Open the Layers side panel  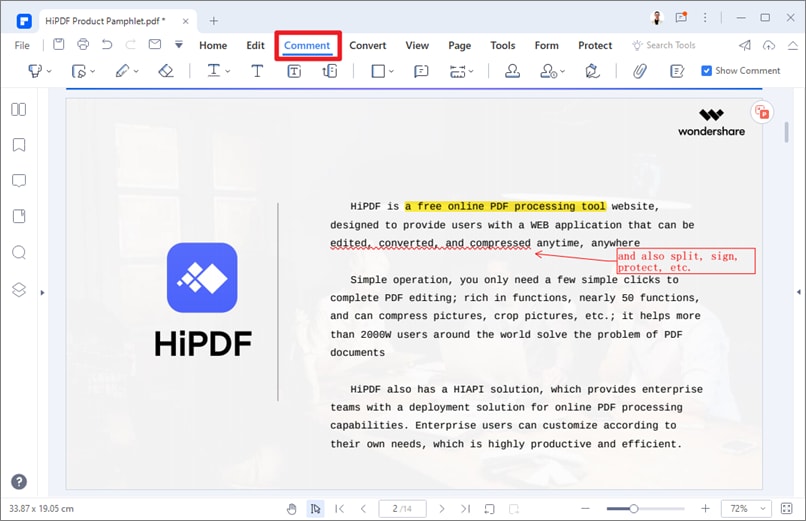19,290
